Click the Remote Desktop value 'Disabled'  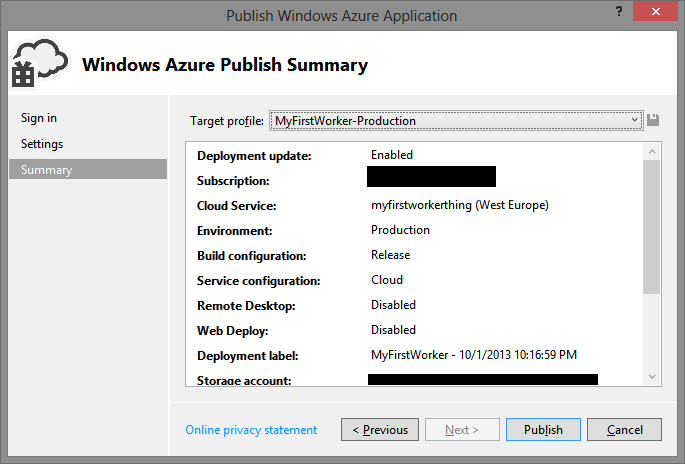[x=393, y=305]
